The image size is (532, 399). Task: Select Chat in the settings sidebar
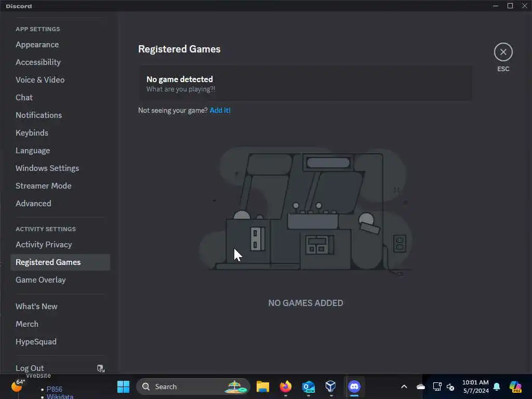[x=24, y=97]
